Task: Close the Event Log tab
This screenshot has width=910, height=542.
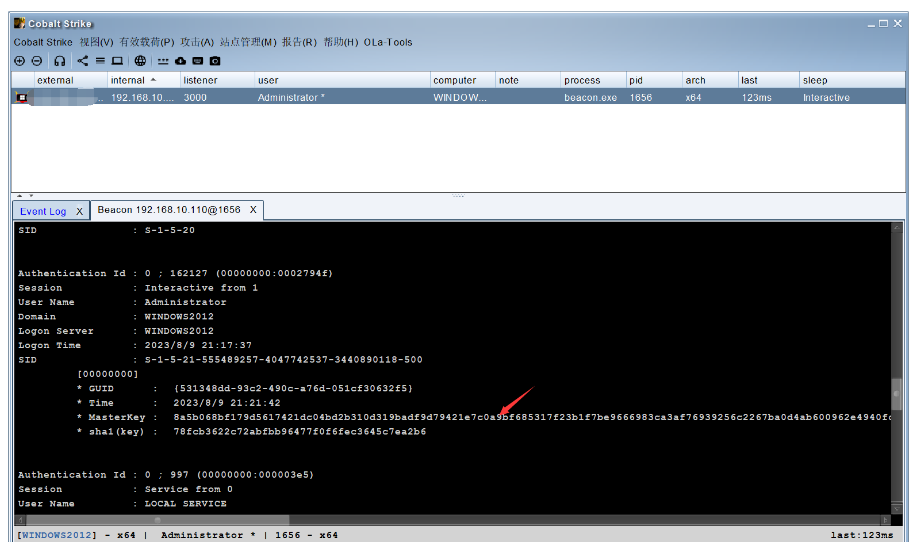Action: pyautogui.click(x=80, y=211)
